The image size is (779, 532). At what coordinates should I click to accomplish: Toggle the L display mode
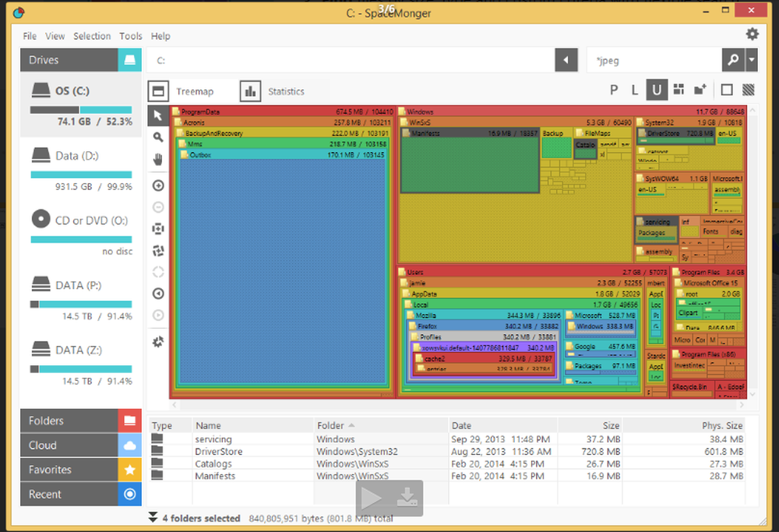(x=634, y=90)
